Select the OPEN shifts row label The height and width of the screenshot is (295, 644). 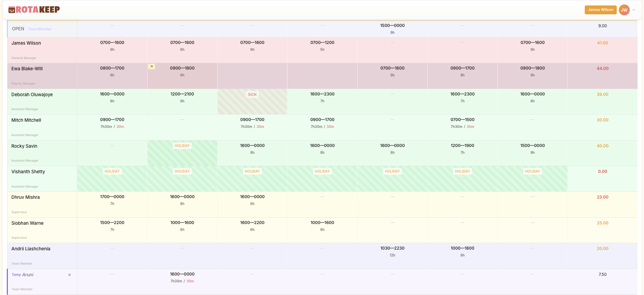(x=18, y=29)
